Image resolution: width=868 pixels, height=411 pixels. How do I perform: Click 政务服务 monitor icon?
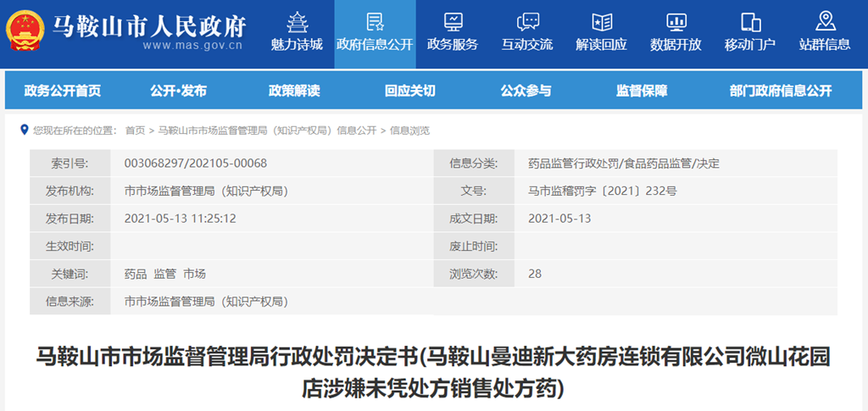coord(453,22)
